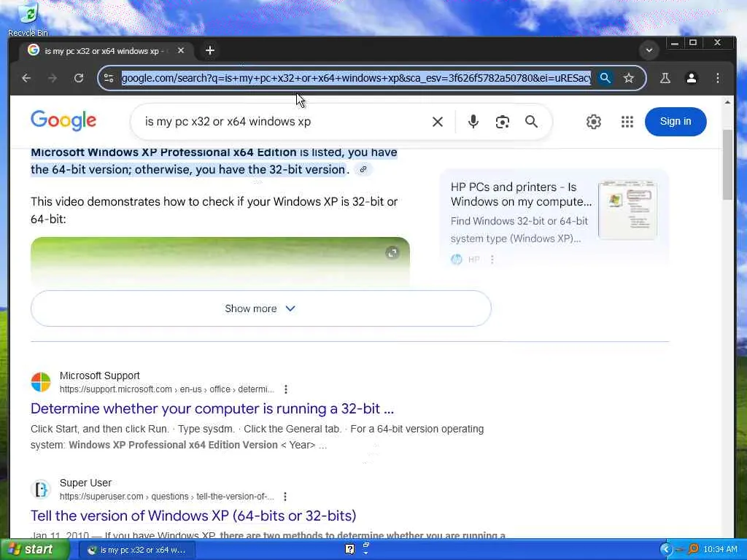Image resolution: width=747 pixels, height=560 pixels.
Task: Open site information icon in address bar
Action: tap(109, 78)
